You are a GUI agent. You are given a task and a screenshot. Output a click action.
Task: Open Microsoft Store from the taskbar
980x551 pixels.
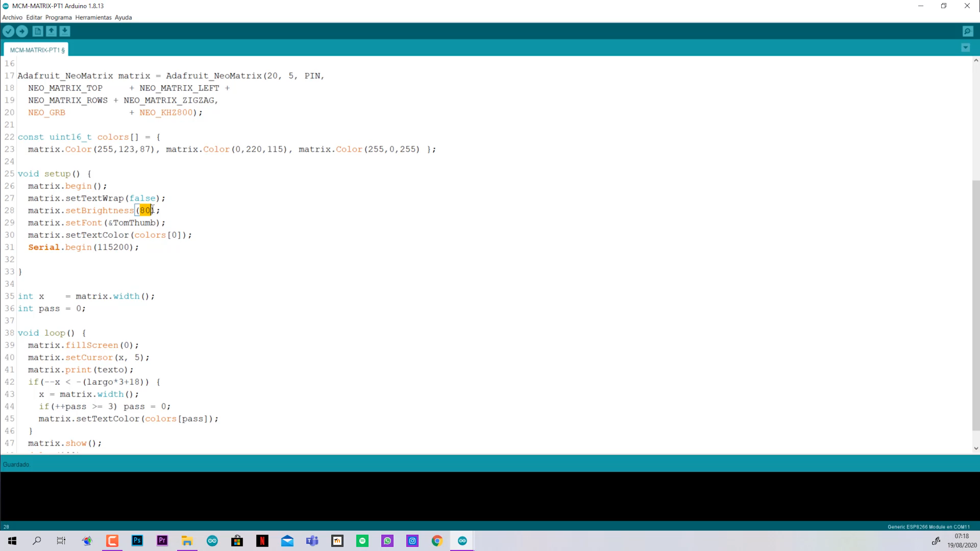pos(237,541)
